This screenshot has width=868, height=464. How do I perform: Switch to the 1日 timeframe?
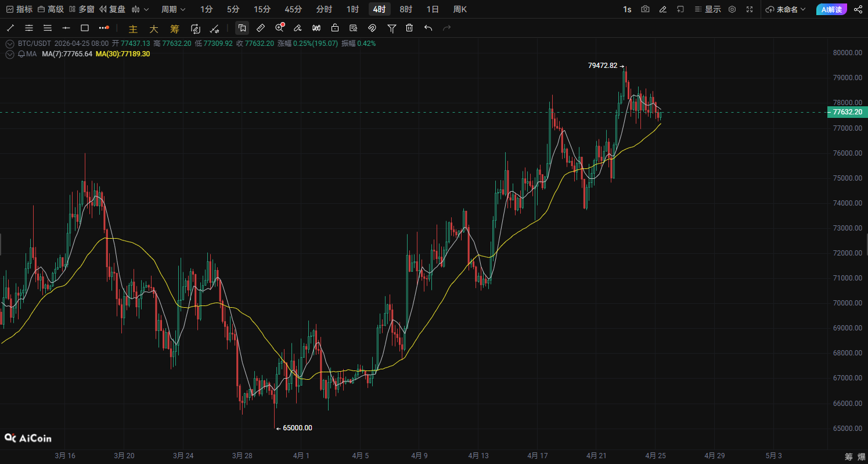click(432, 9)
